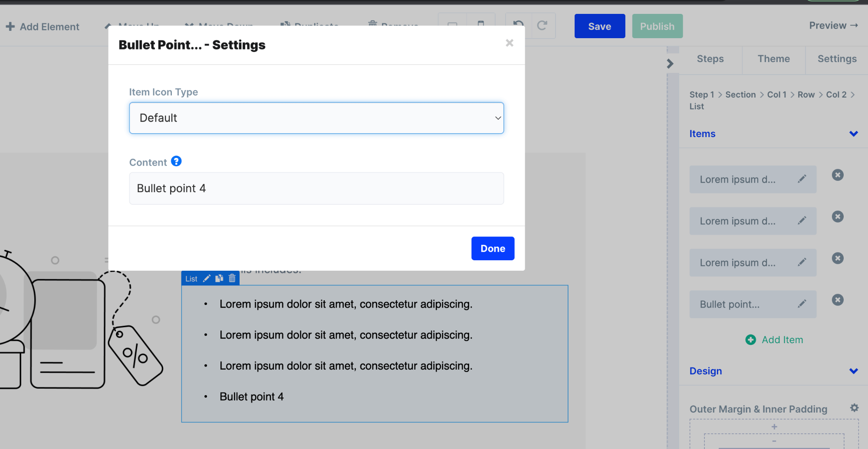This screenshot has width=868, height=449.
Task: Remove the third Lorem ipsum item
Action: click(x=838, y=258)
